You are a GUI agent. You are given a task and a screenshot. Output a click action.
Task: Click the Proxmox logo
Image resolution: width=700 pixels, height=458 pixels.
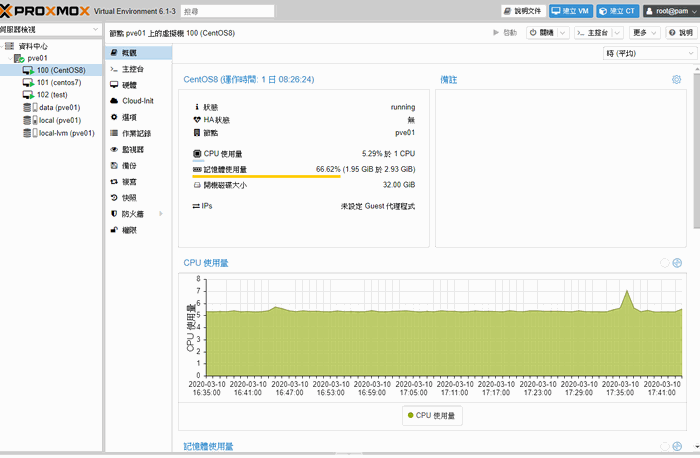(x=45, y=11)
